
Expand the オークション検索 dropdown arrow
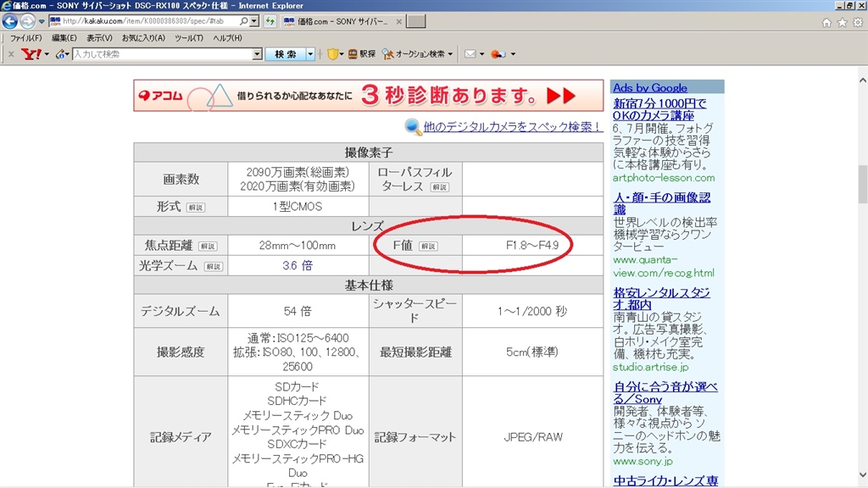450,54
